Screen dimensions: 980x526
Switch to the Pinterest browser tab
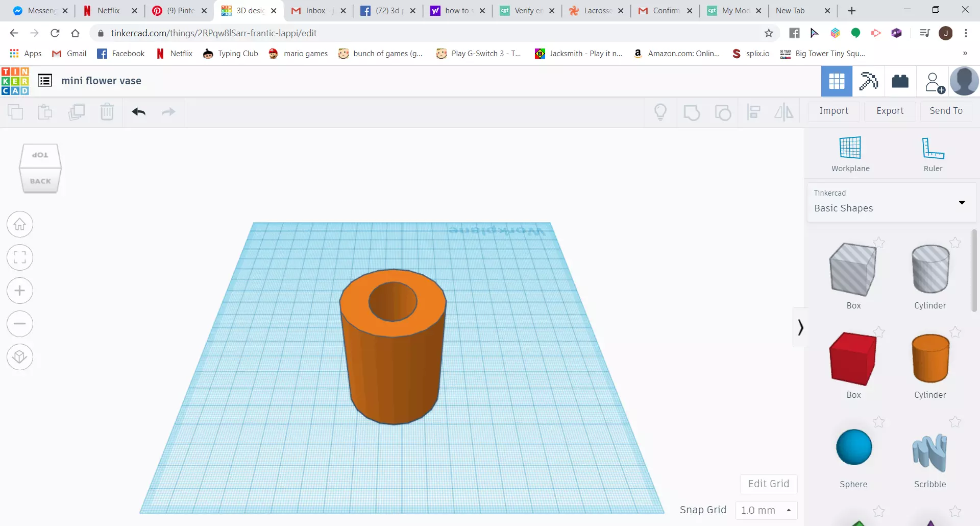click(179, 11)
